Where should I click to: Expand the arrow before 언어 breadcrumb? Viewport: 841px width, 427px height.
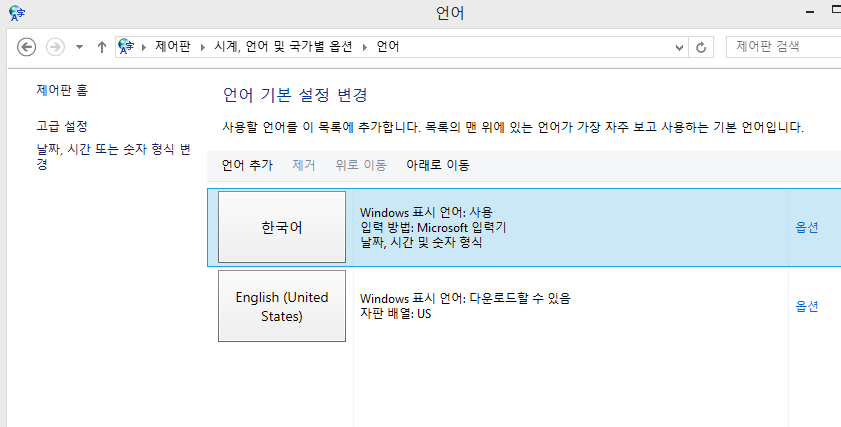click(x=365, y=47)
